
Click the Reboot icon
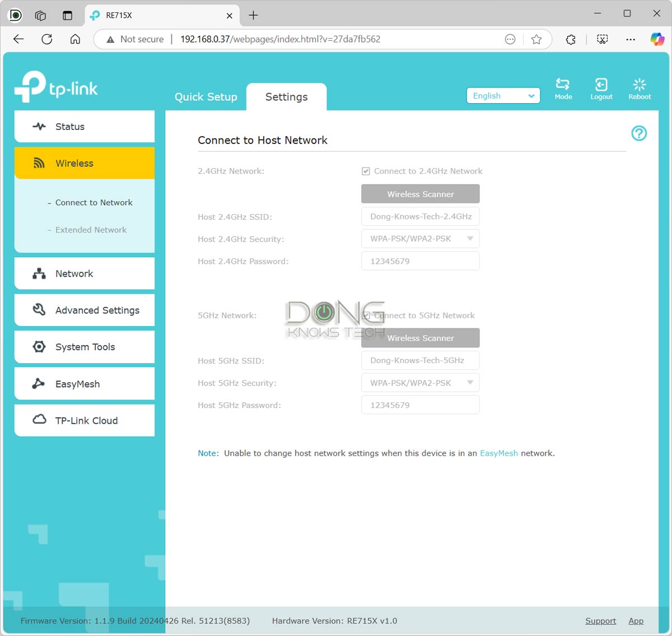pyautogui.click(x=639, y=84)
